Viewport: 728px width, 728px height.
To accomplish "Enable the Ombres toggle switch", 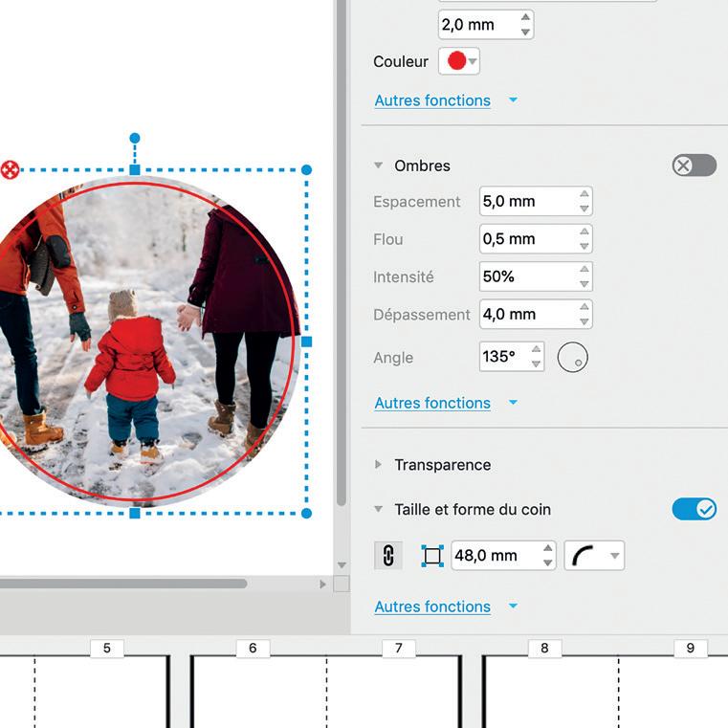I will [695, 165].
